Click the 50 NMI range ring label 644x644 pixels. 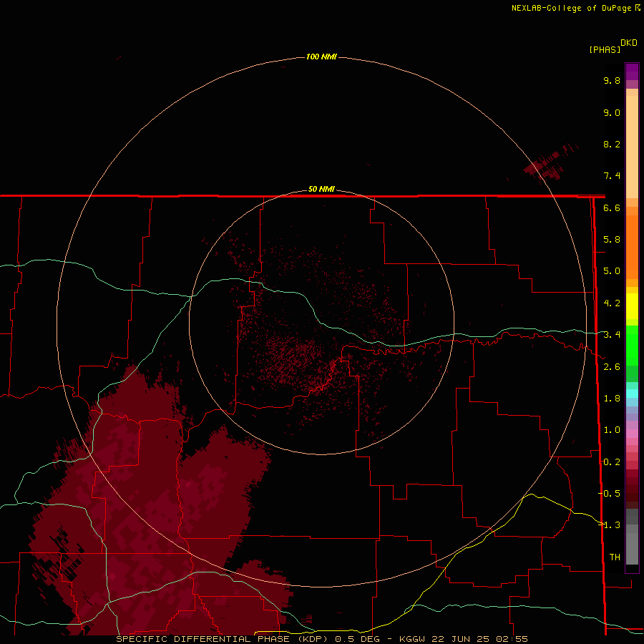(x=321, y=190)
